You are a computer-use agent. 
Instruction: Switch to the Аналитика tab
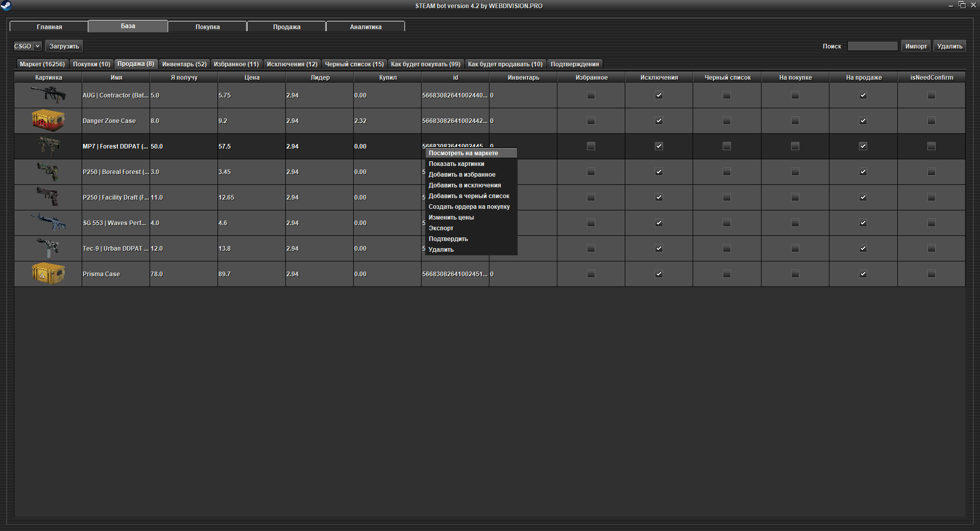[365, 27]
